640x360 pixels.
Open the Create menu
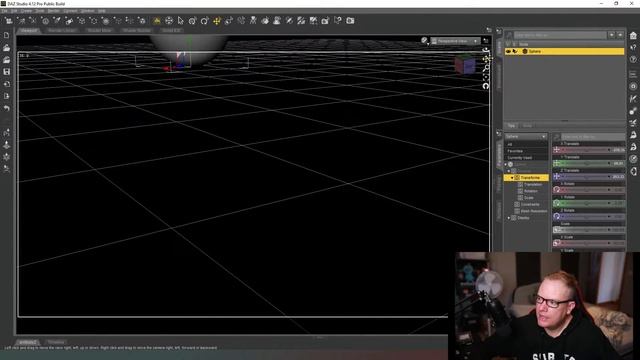(26, 11)
